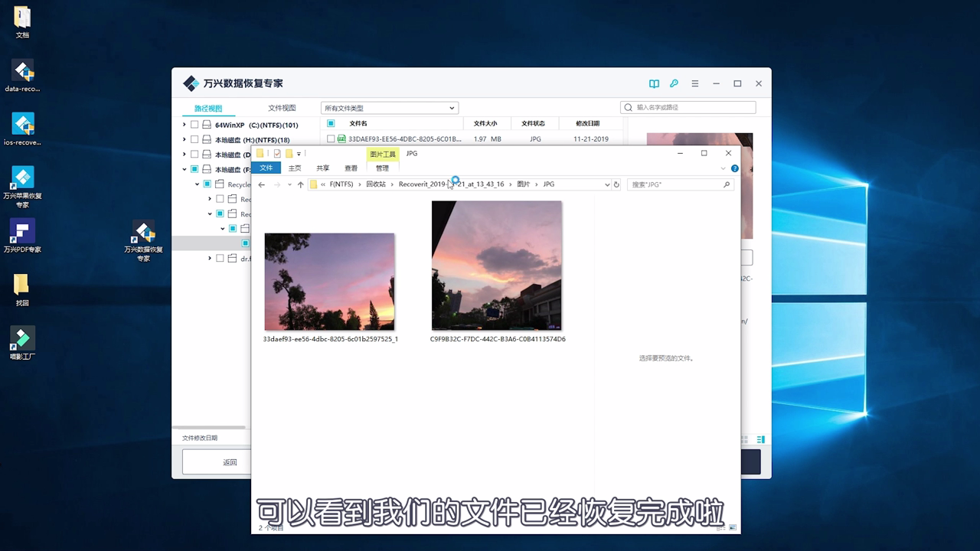The image size is (980, 551).
Task: Launch 喵影工厂 from the desktop
Action: click(23, 337)
